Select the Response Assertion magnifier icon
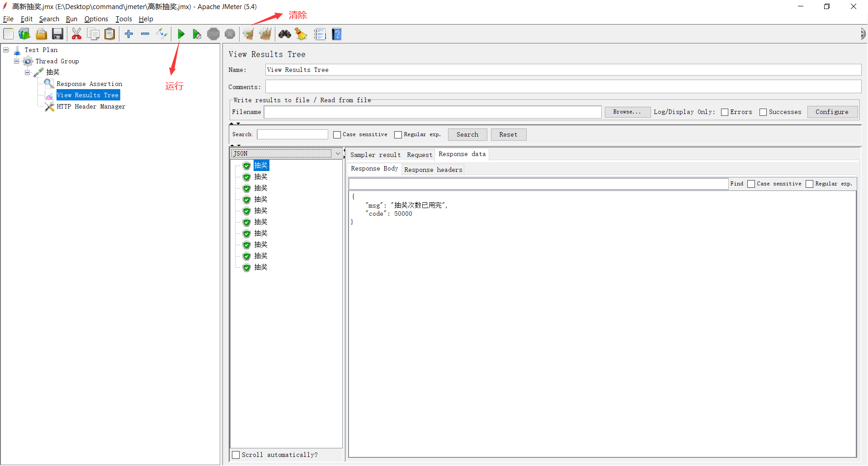 pyautogui.click(x=49, y=84)
